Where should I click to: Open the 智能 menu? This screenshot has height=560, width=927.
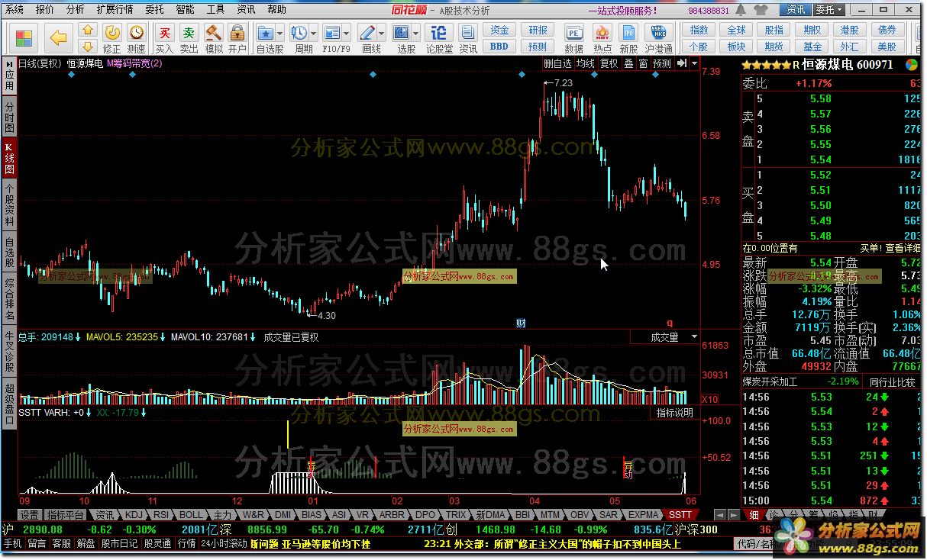[185, 10]
